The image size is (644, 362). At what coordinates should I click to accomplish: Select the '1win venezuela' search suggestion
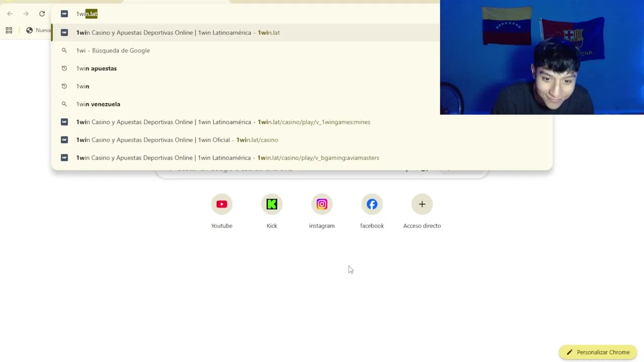click(246, 104)
